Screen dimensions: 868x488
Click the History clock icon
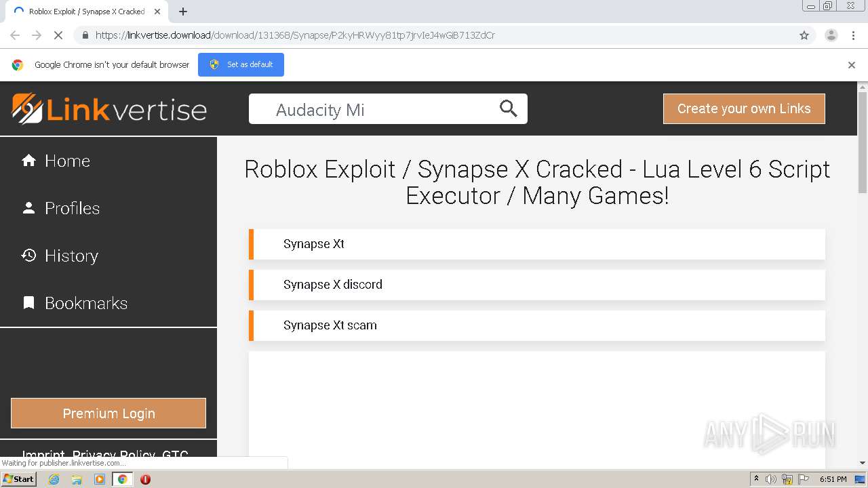28,256
